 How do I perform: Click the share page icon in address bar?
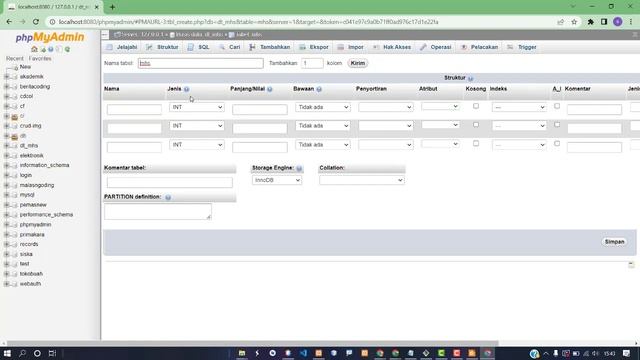560,22
